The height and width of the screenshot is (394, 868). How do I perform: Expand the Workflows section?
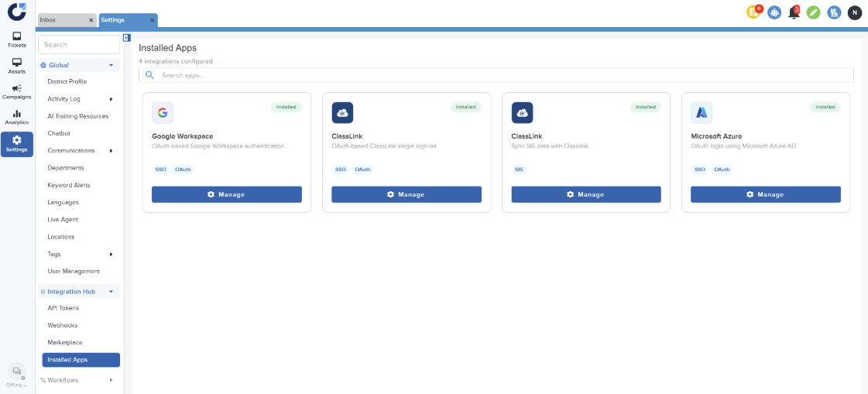[111, 380]
